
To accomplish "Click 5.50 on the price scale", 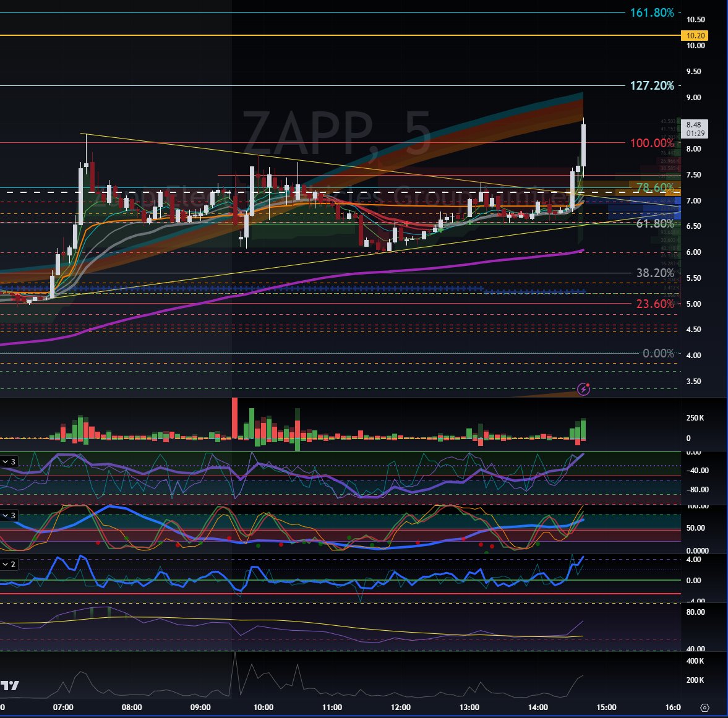I will (x=693, y=278).
